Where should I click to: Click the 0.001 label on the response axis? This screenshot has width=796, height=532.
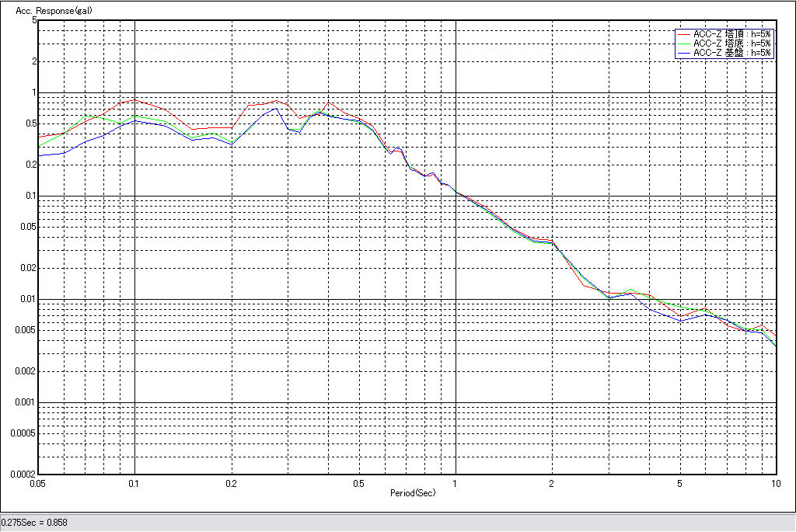click(x=26, y=402)
